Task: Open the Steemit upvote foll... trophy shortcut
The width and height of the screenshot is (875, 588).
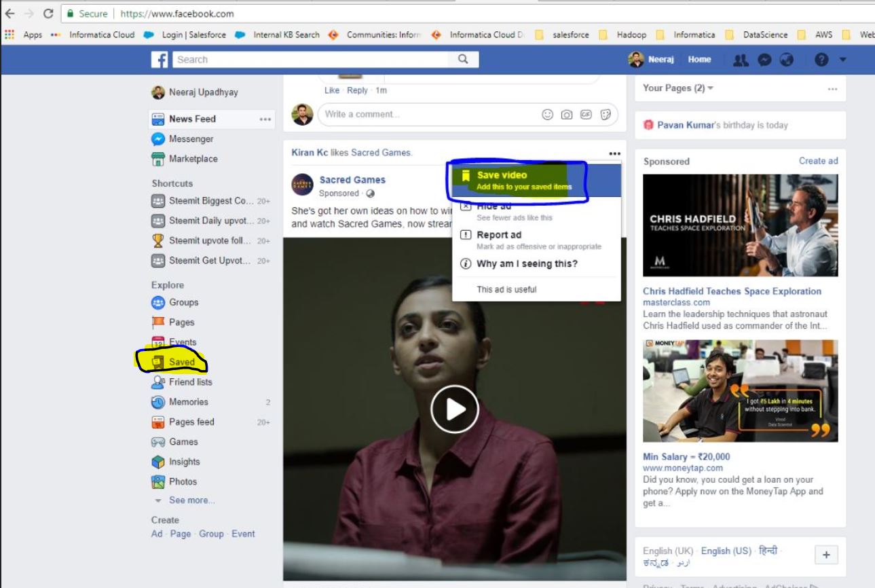Action: (210, 240)
